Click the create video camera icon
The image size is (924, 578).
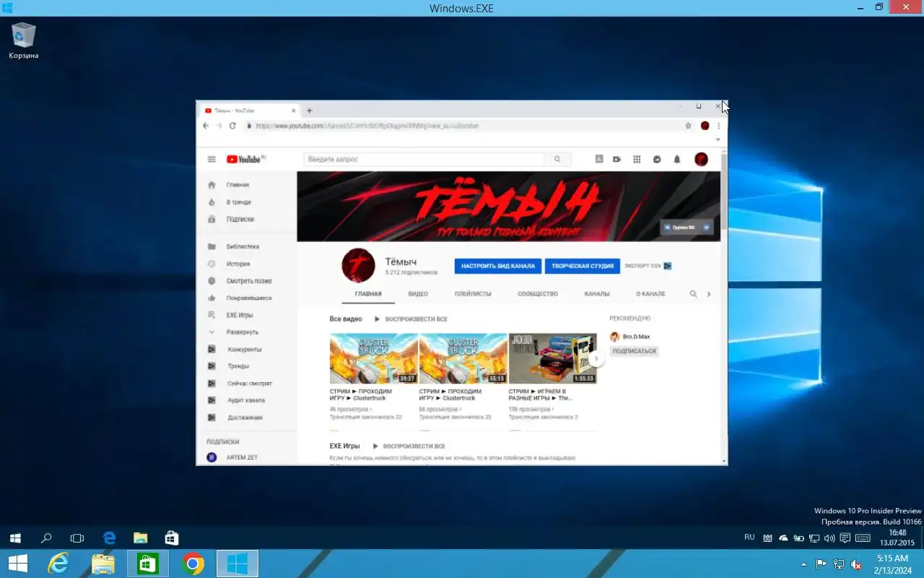(617, 159)
